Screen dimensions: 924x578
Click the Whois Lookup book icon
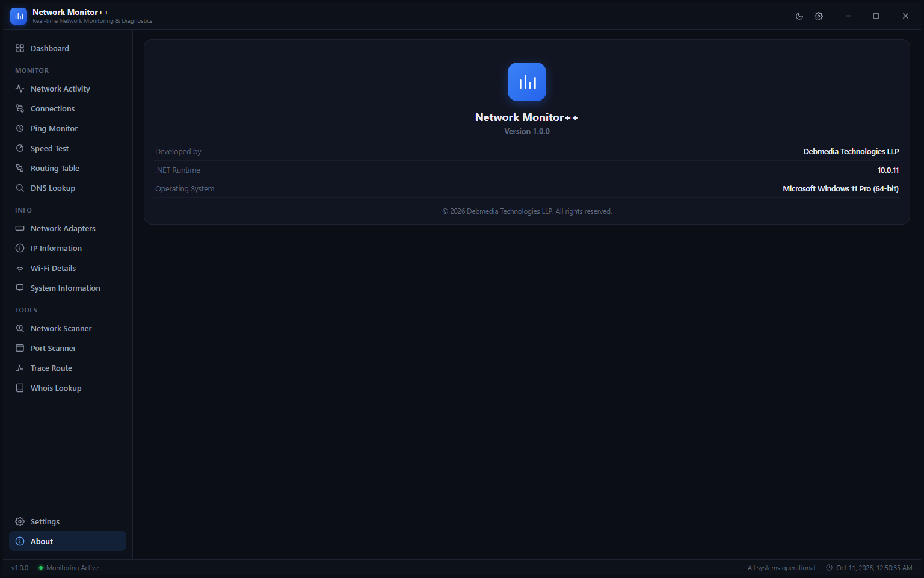pyautogui.click(x=20, y=388)
